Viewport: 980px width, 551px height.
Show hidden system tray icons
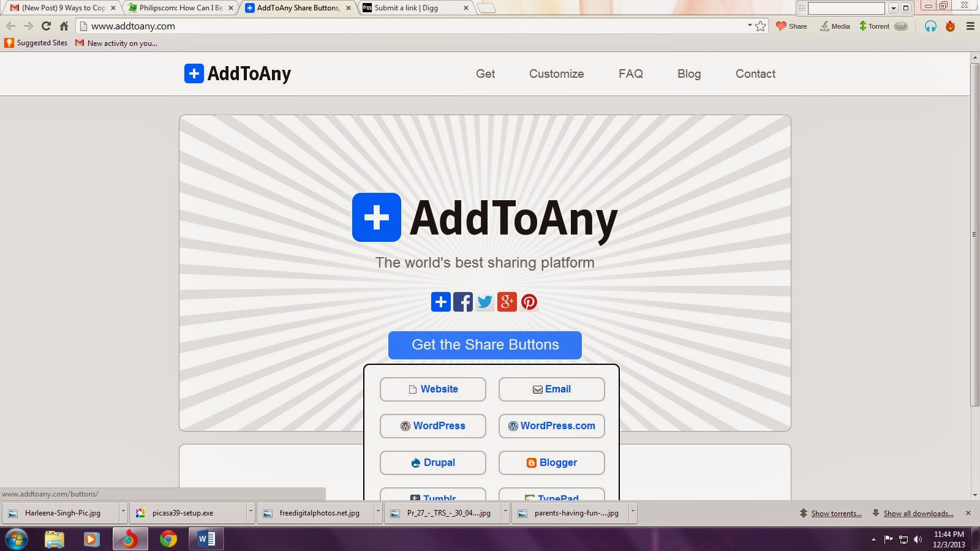(x=873, y=539)
